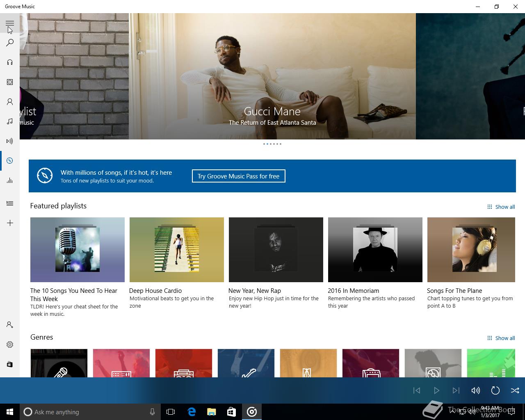Click Try Groove Music Pass for free
The image size is (525, 420).
[x=238, y=176]
